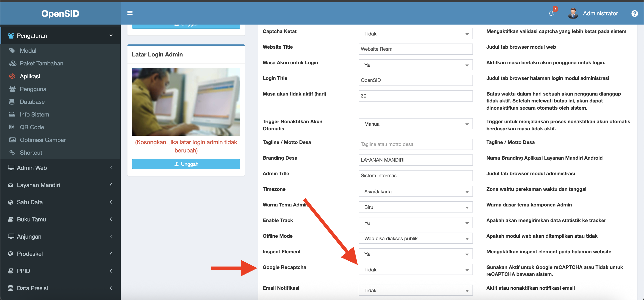Click the hamburger sidebar toggle icon
644x300 pixels.
(x=130, y=13)
